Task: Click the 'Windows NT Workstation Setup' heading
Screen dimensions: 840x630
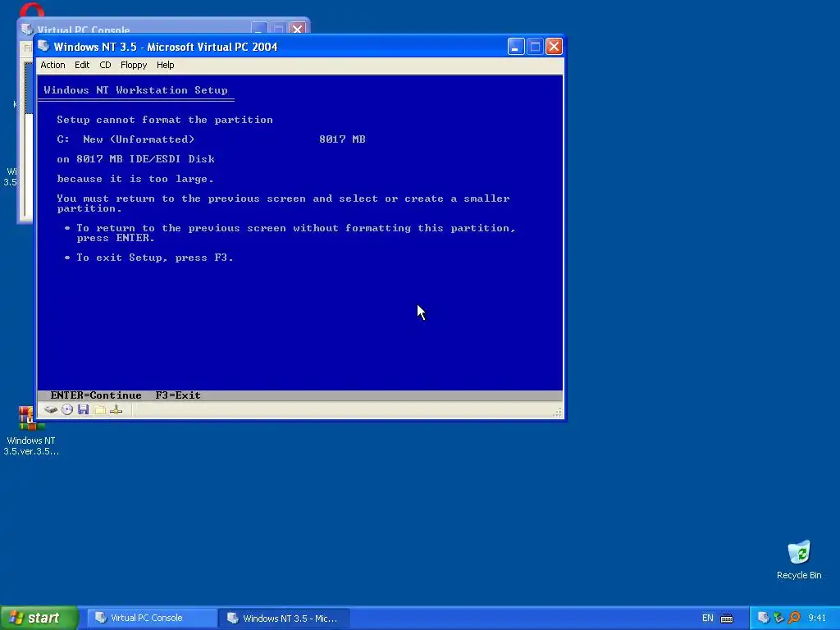Action: point(135,90)
